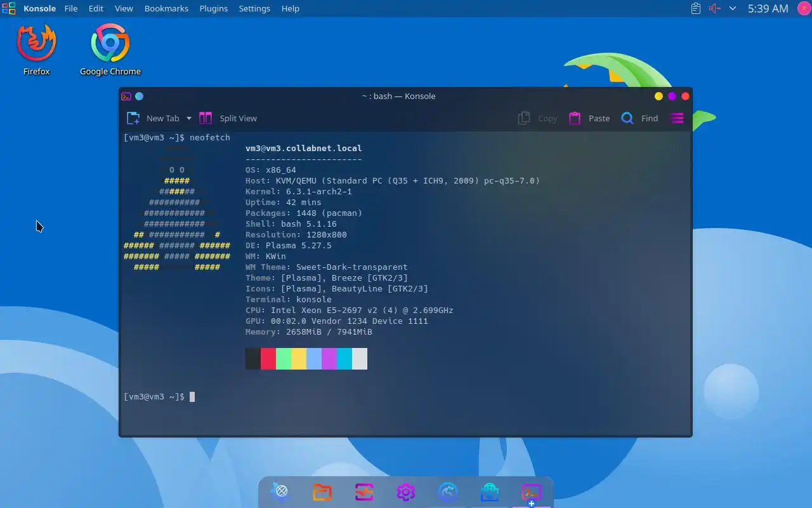The width and height of the screenshot is (812, 508).
Task: Launch the system monitor icon in the dock
Action: coord(364,491)
